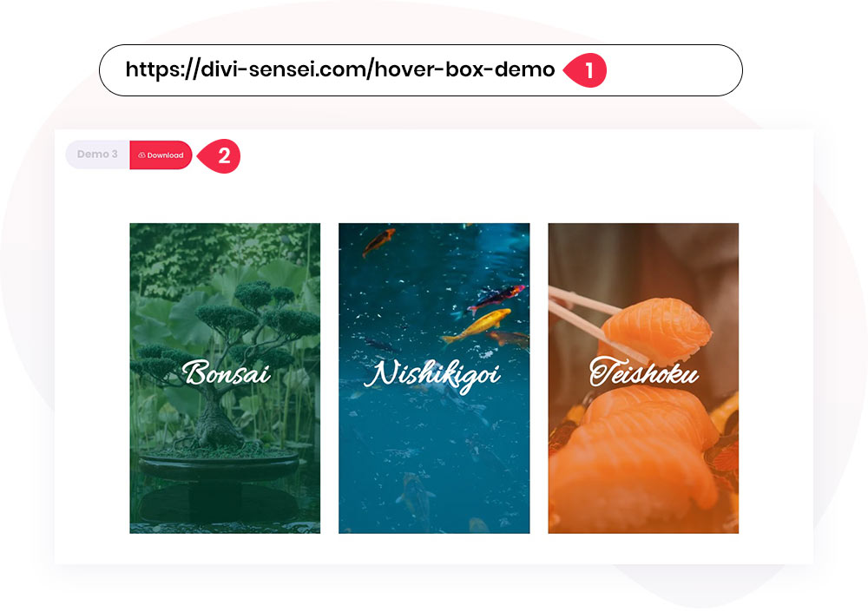The image size is (868, 612).
Task: Click the Bonsai script heading text
Action: pyautogui.click(x=227, y=372)
